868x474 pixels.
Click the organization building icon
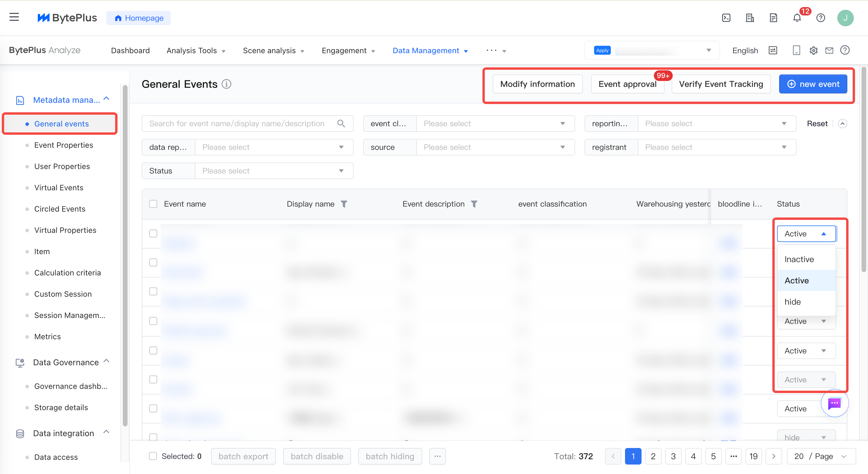(750, 18)
